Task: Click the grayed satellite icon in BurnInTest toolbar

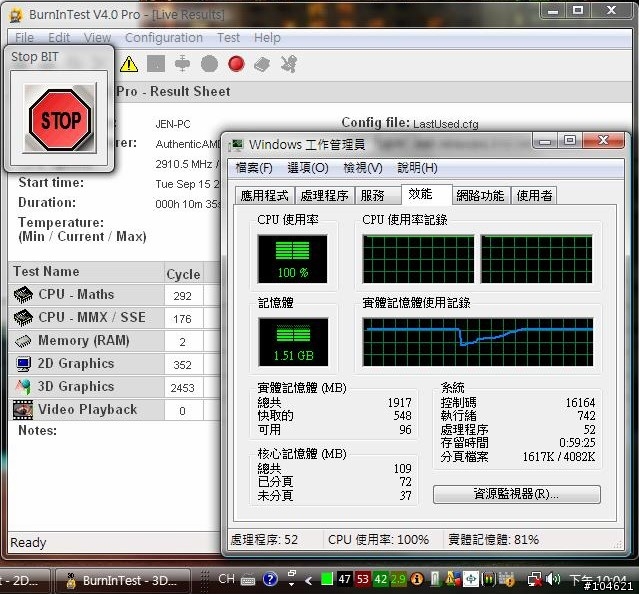Action: (289, 64)
